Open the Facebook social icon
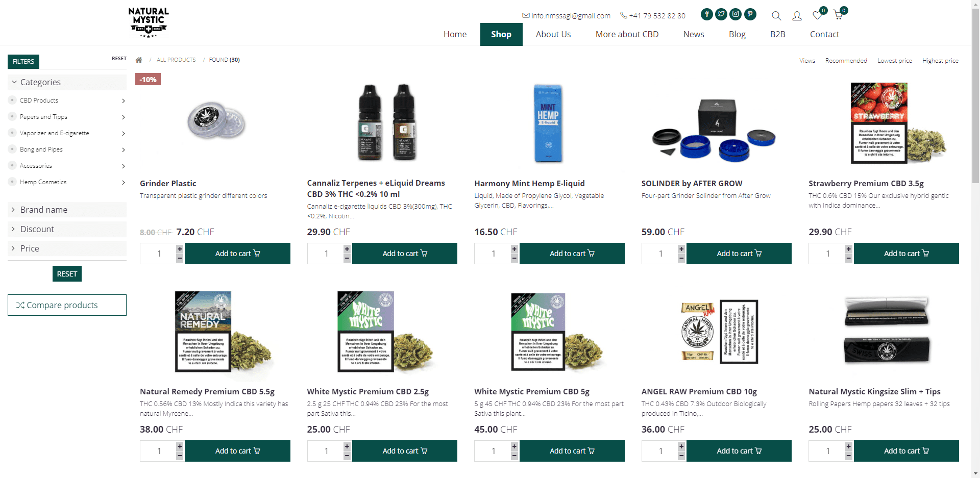The height and width of the screenshot is (478, 980). tap(707, 14)
